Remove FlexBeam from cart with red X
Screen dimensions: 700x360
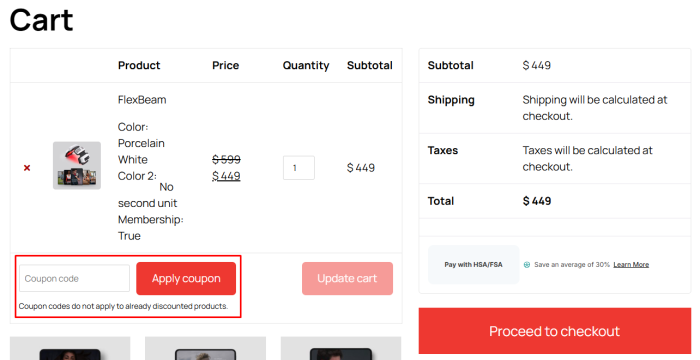click(x=27, y=168)
